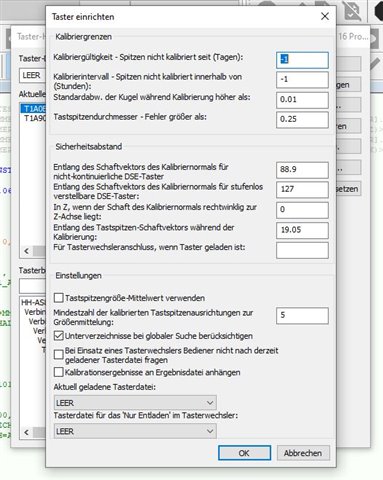Open the Aktuell geladene Tasterdatei dropdown

[x=135, y=403]
